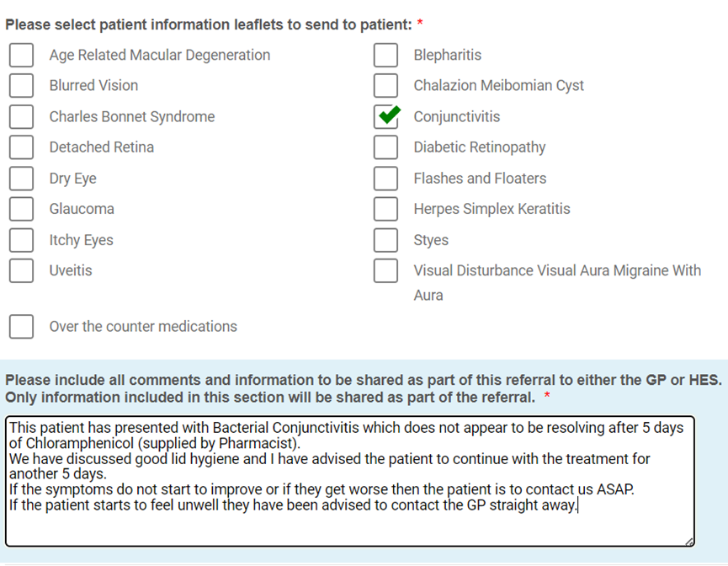This screenshot has width=728, height=566.
Task: Check the Blepharitis leaflet box
Action: pyautogui.click(x=385, y=55)
